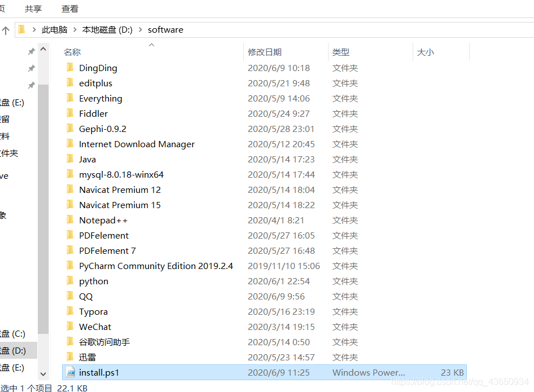Click the mysql-8.0.18-winx64 folder icon
534x392 pixels.
[x=70, y=174]
